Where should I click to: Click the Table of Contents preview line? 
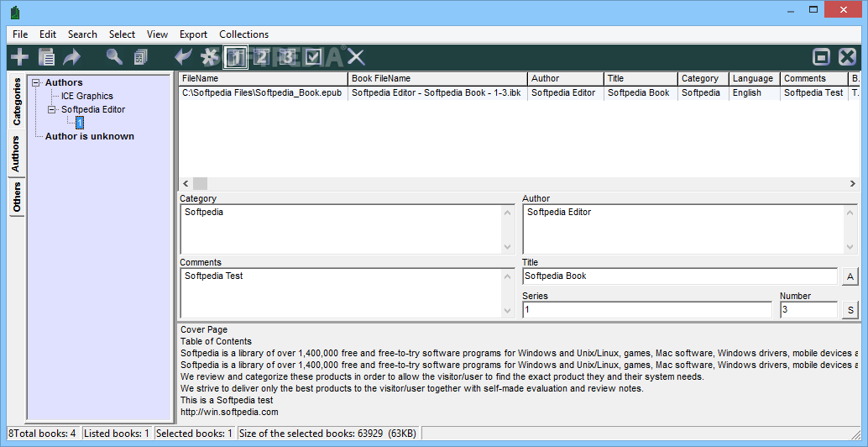[216, 342]
